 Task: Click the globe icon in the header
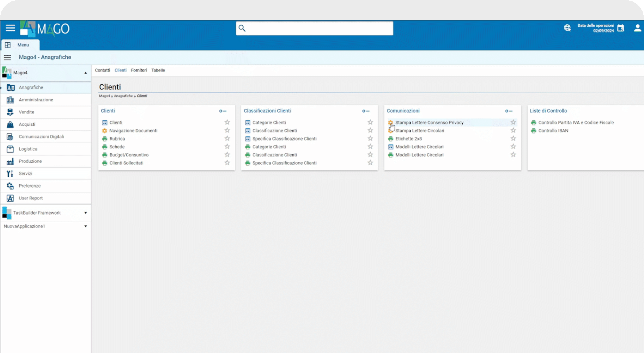pyautogui.click(x=567, y=28)
